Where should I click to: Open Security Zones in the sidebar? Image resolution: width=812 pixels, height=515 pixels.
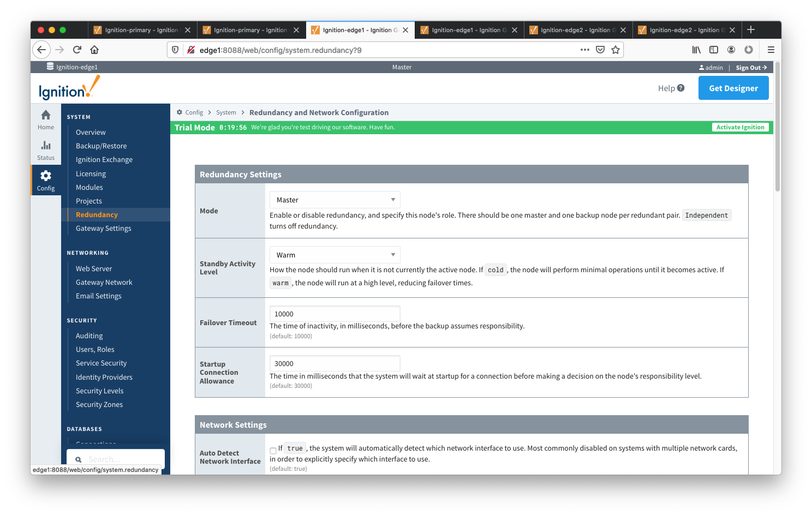(x=99, y=404)
